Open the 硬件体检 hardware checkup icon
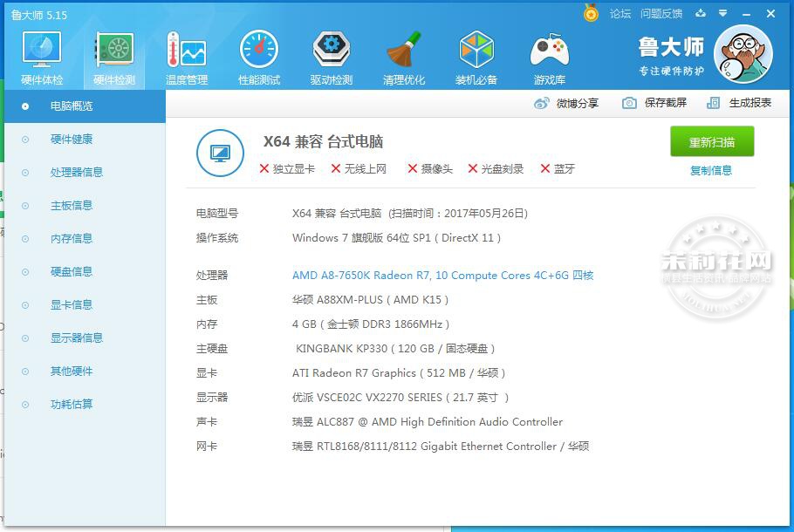This screenshot has height=532, width=794. (x=42, y=58)
